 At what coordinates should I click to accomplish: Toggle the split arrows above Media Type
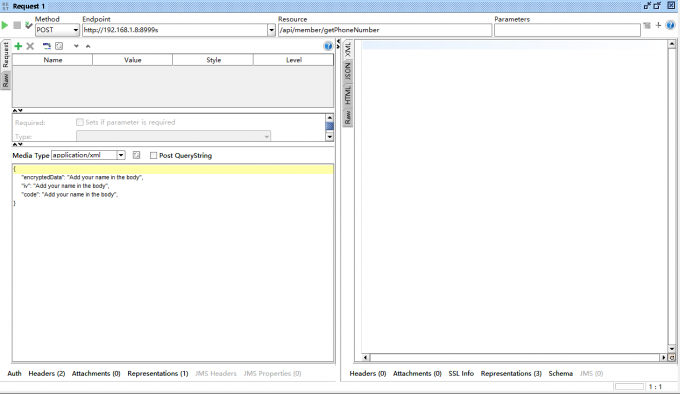17,144
